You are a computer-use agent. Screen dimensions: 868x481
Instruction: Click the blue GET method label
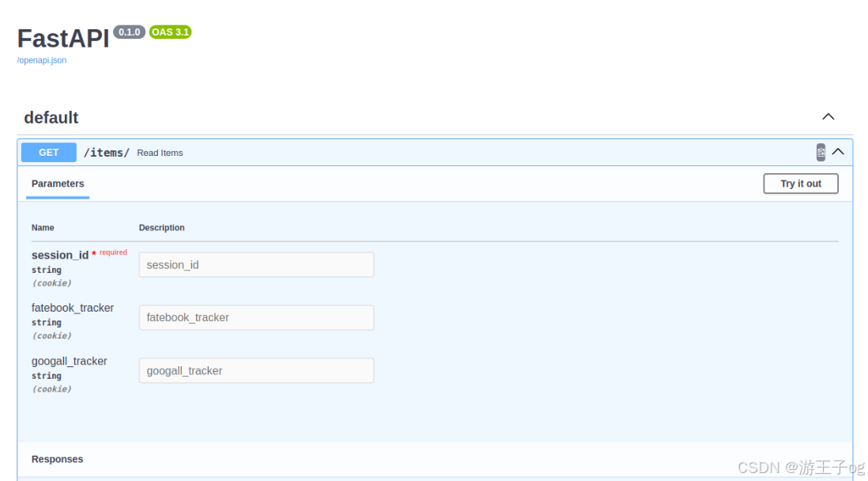[x=48, y=152]
